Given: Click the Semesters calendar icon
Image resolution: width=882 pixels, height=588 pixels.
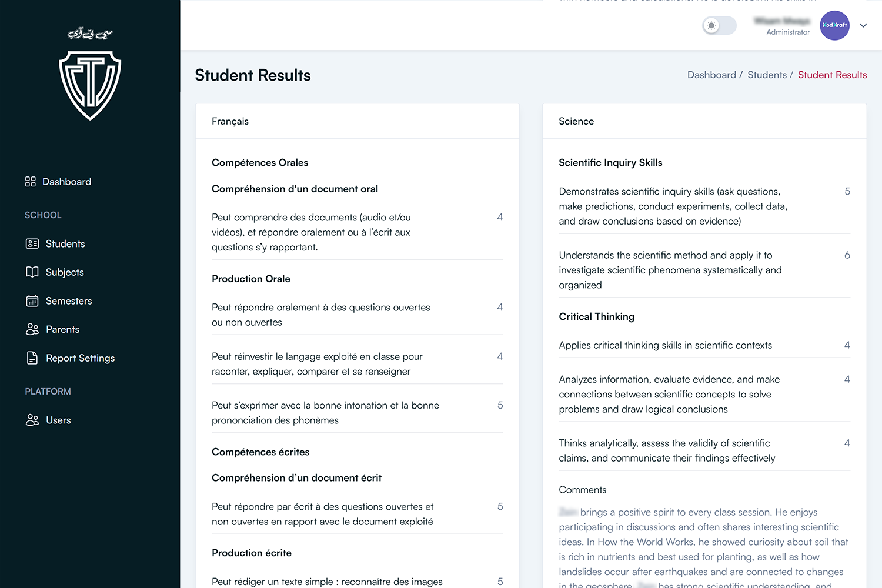Looking at the screenshot, I should pyautogui.click(x=32, y=301).
